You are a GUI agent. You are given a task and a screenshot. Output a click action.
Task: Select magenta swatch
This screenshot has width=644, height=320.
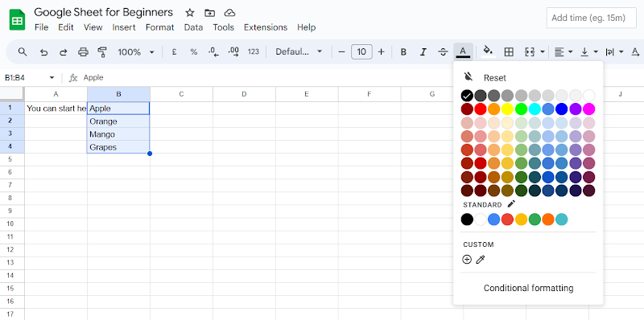(x=589, y=109)
